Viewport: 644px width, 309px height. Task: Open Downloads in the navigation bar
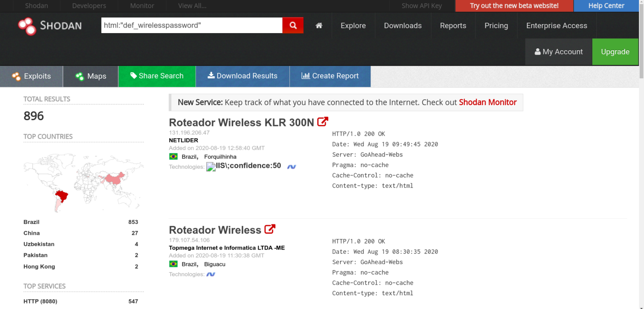coord(403,26)
